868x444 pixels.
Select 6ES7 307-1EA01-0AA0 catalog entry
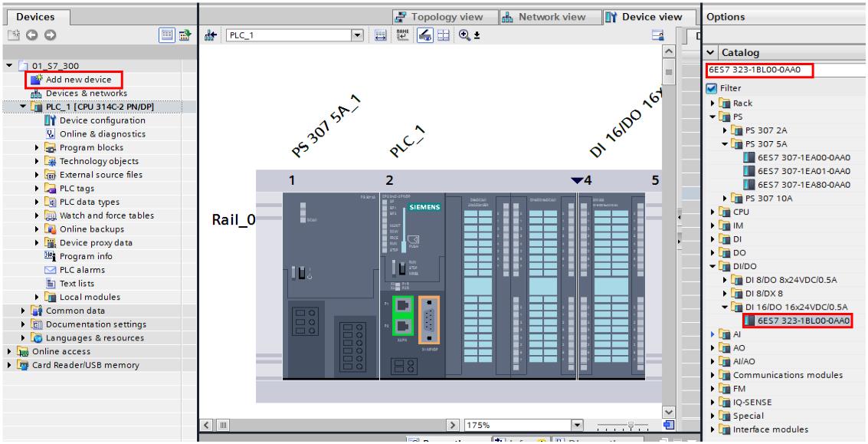(804, 171)
